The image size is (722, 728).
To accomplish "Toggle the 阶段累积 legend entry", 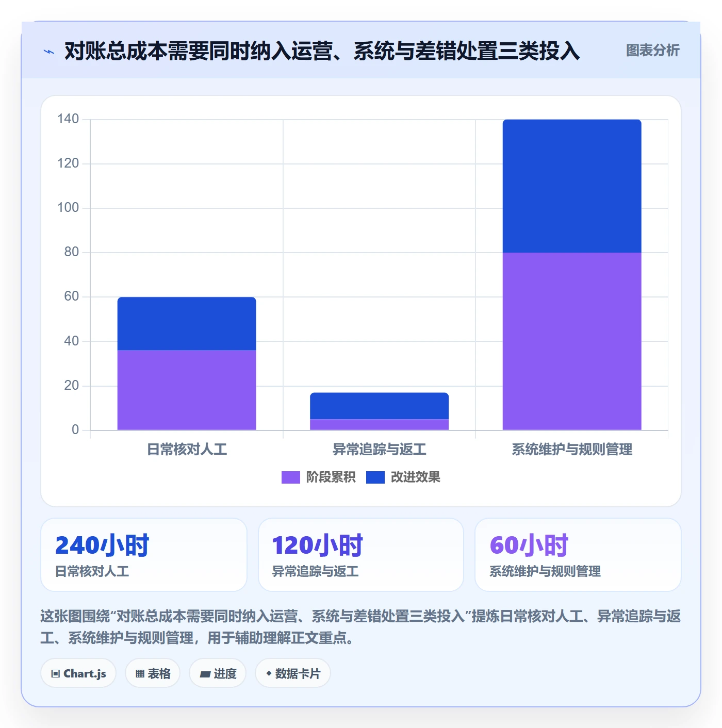I will point(318,477).
